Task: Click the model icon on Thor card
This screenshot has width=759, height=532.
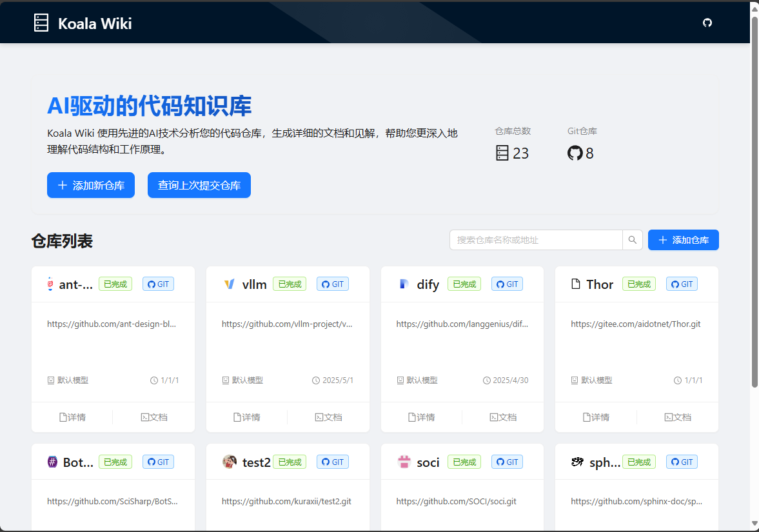Action: [x=575, y=380]
